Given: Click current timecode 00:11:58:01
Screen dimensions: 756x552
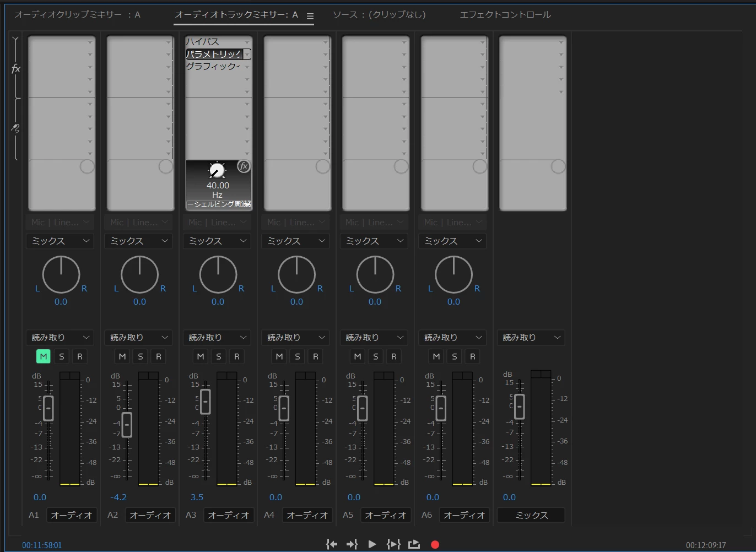Looking at the screenshot, I should [x=42, y=545].
